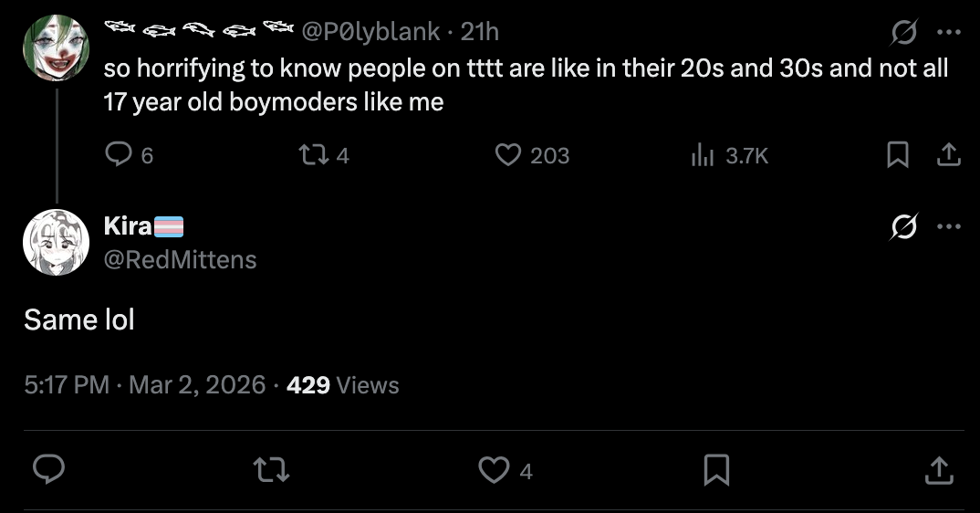Open Grok icon on Kira's reply
980x513 pixels.
(x=904, y=227)
